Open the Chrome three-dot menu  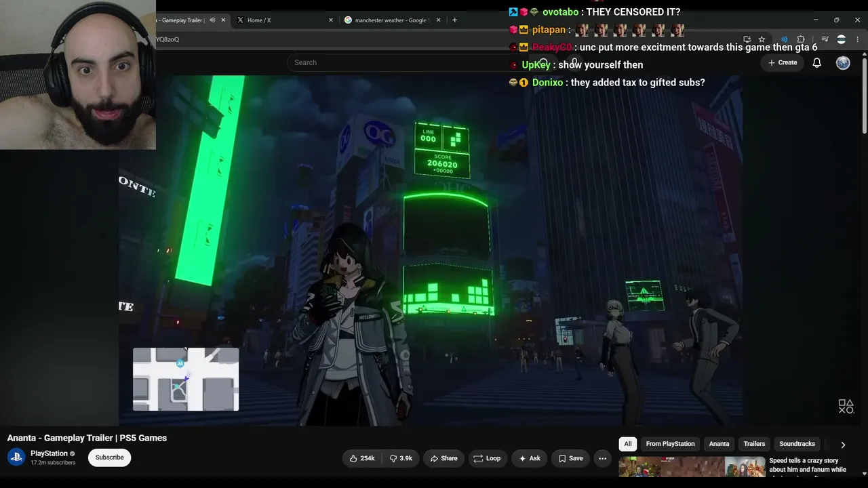point(857,39)
